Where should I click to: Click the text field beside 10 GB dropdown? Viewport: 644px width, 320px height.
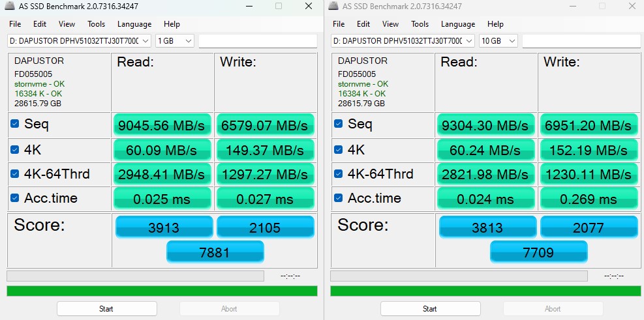pos(581,40)
